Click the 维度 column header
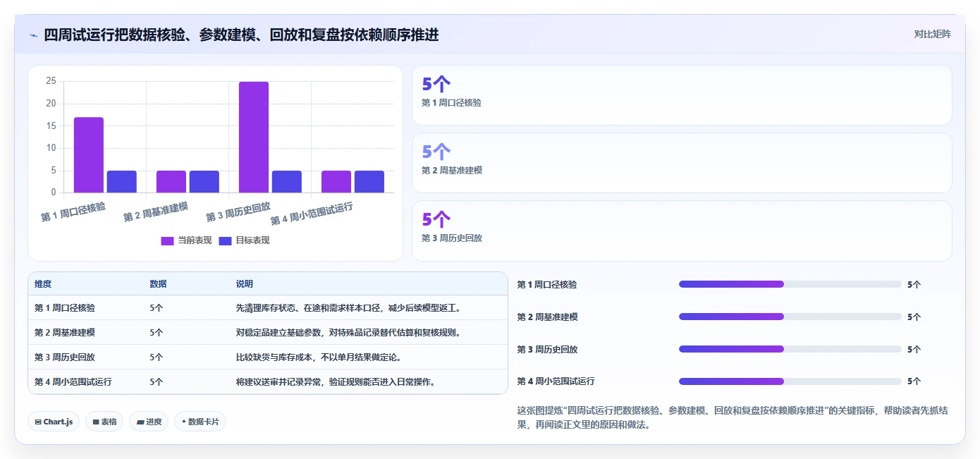Image resolution: width=980 pixels, height=459 pixels. [x=43, y=284]
